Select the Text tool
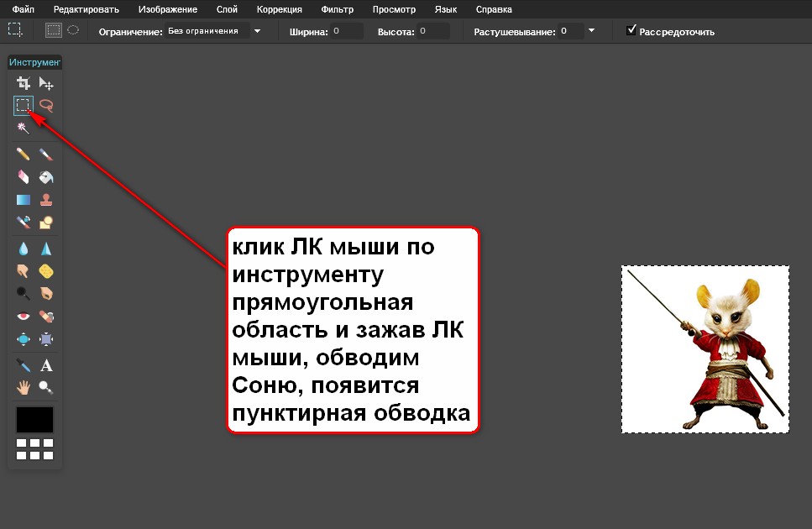 [x=46, y=365]
